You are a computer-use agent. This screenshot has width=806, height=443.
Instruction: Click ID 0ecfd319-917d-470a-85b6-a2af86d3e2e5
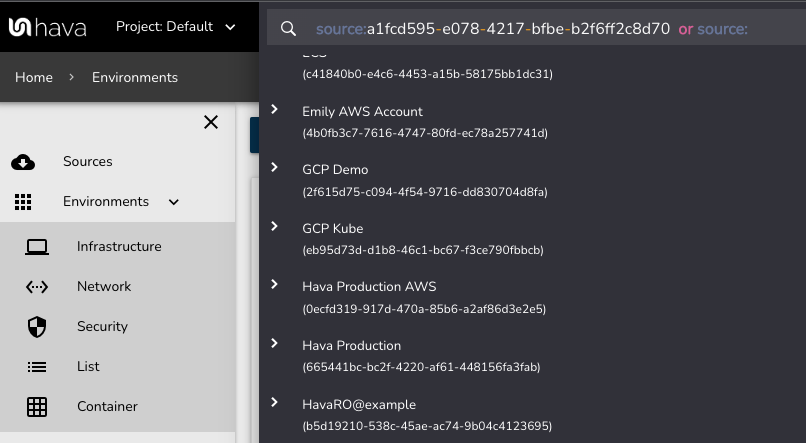click(424, 309)
